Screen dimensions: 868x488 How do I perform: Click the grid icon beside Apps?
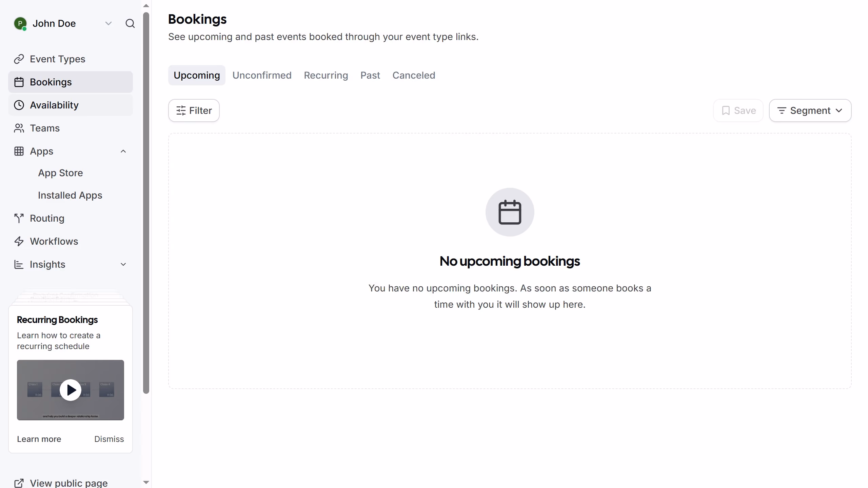19,151
